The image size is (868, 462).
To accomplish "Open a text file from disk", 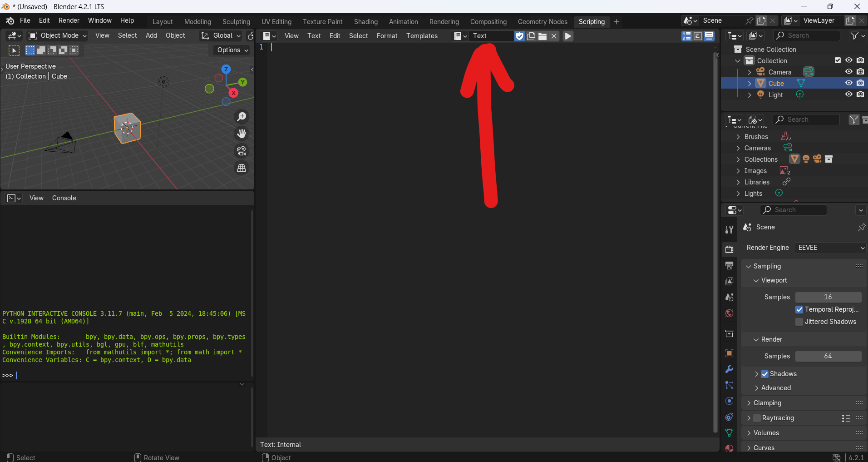I will [x=542, y=36].
